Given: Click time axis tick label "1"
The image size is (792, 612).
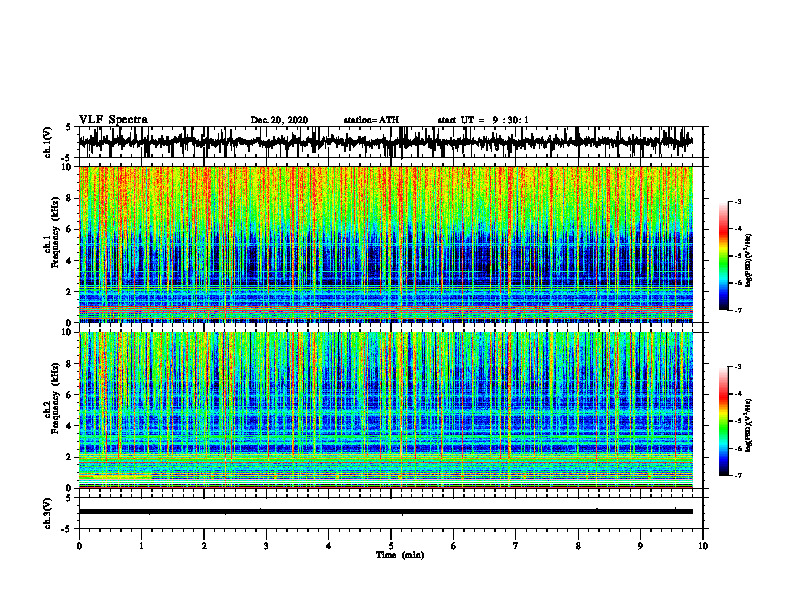Looking at the screenshot, I should (141, 546).
